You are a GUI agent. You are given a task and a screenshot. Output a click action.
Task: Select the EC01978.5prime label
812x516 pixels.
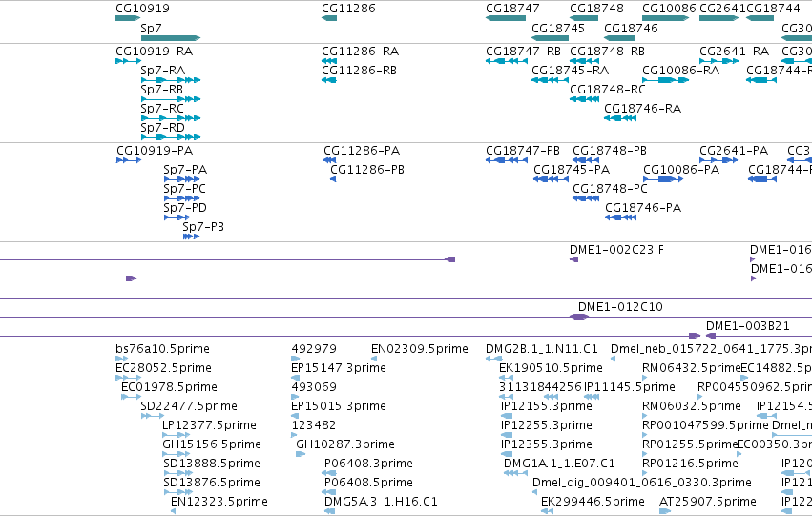[169, 387]
